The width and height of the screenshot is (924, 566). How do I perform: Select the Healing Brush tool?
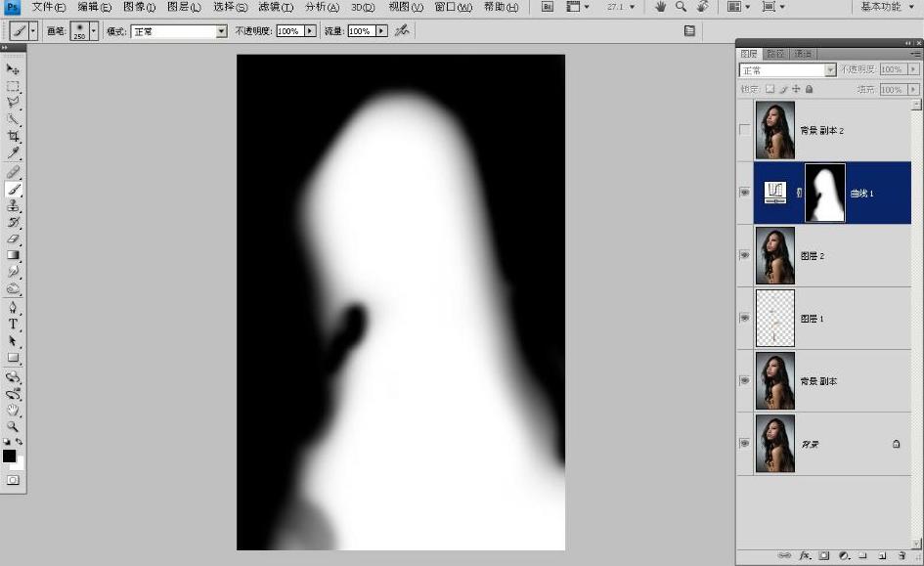pyautogui.click(x=13, y=172)
